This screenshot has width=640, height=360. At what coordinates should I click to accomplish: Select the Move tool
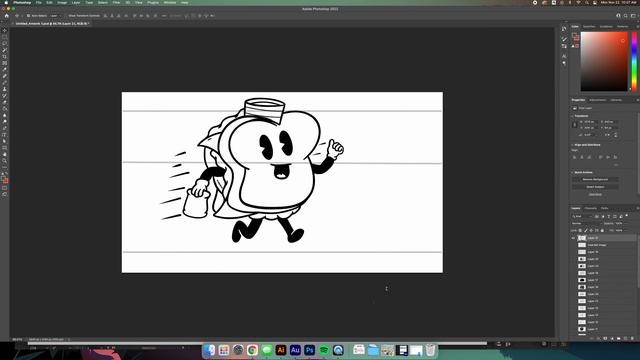coord(4,31)
